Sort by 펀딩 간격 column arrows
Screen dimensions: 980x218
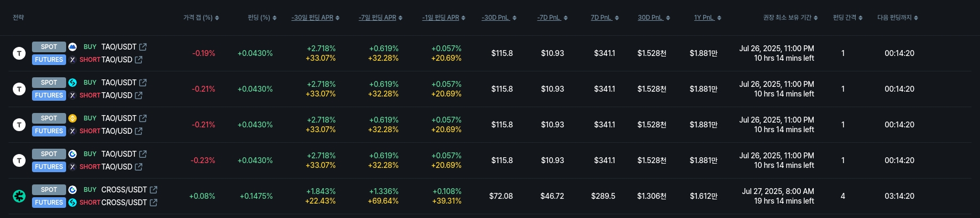coord(861,18)
